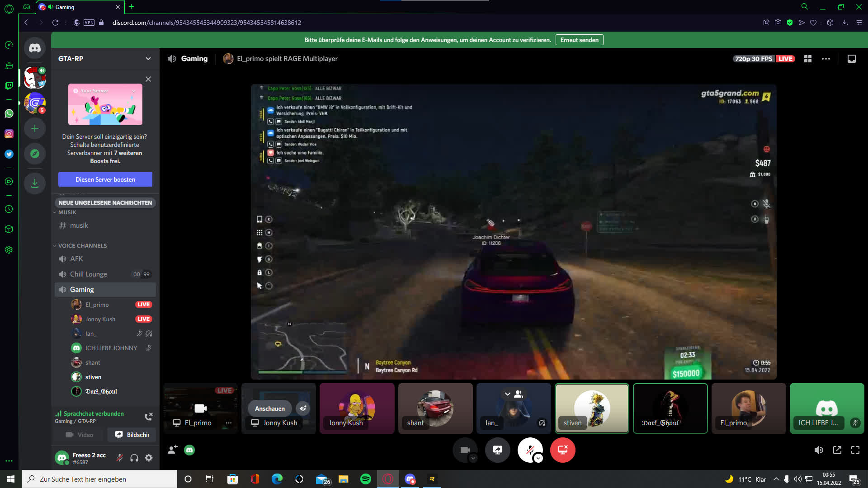Expand GTA-RP server dropdown menu

[x=148, y=59]
